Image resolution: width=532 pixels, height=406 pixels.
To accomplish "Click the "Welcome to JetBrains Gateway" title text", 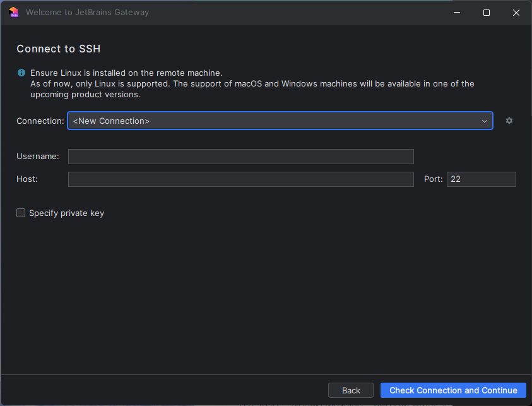I will click(x=87, y=12).
